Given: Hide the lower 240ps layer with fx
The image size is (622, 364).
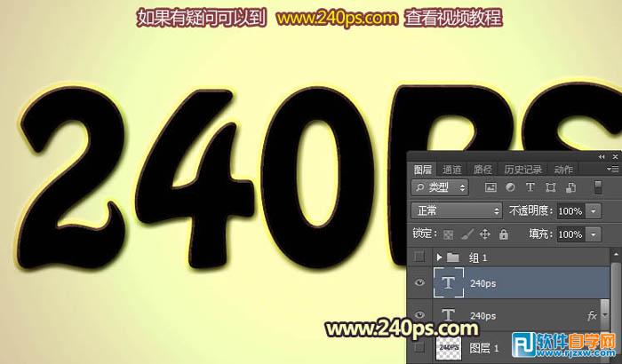Looking at the screenshot, I should click(x=419, y=315).
